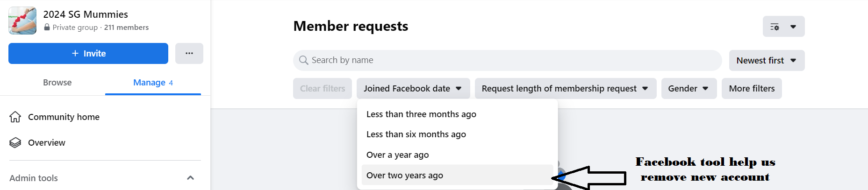Open the three-dots more options button
Viewport: 868px width, 190px height.
coord(189,54)
